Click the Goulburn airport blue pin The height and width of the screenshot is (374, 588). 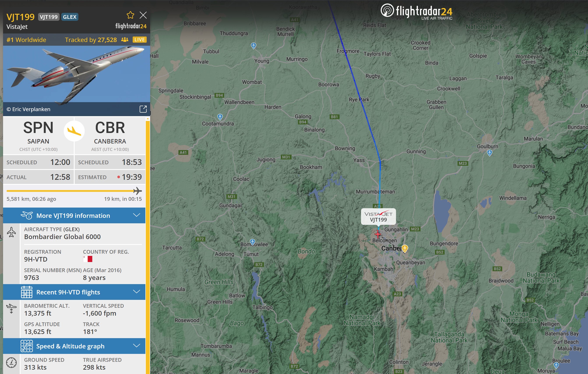click(489, 153)
